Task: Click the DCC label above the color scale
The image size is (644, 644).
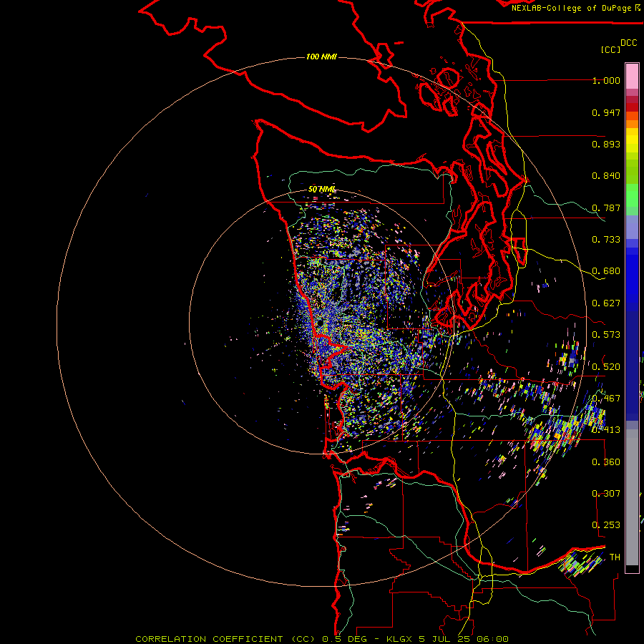Action: coord(629,43)
